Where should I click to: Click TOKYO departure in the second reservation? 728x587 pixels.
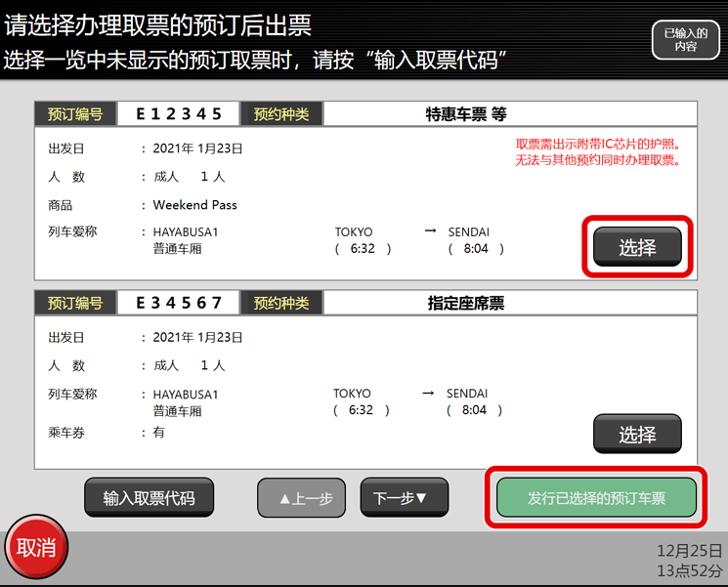click(353, 394)
